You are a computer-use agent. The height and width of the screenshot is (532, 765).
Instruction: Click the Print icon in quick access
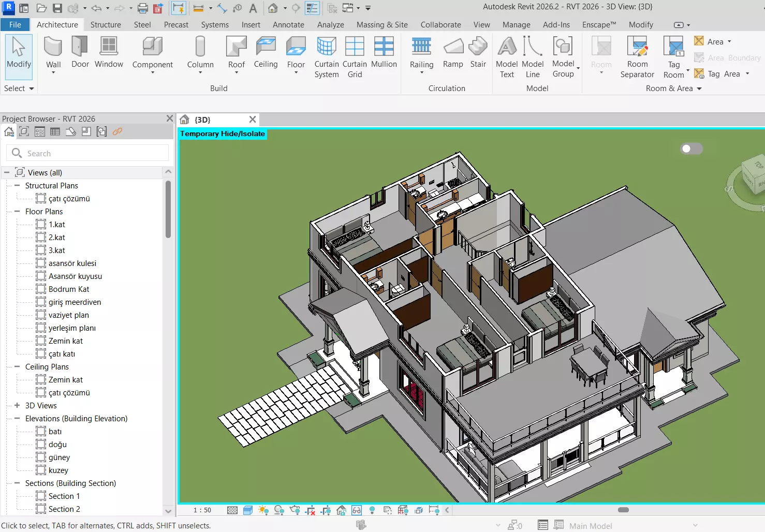(143, 8)
